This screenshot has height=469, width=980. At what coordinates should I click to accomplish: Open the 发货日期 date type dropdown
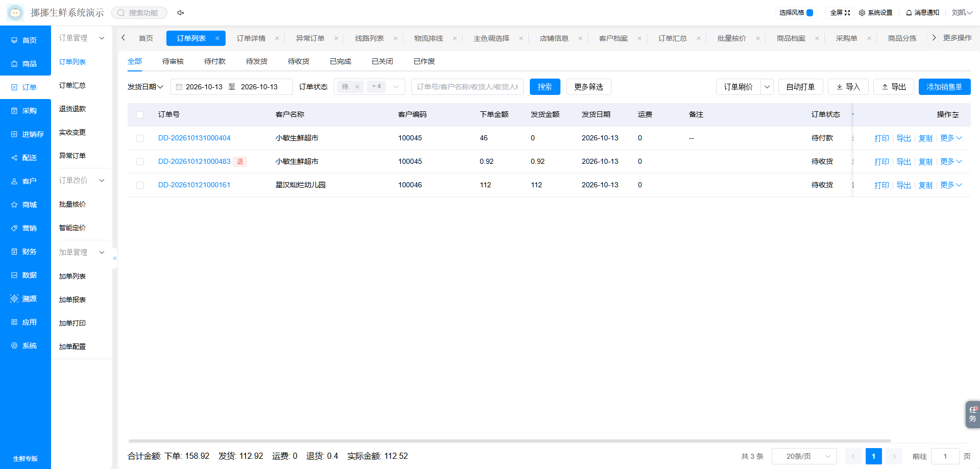145,87
